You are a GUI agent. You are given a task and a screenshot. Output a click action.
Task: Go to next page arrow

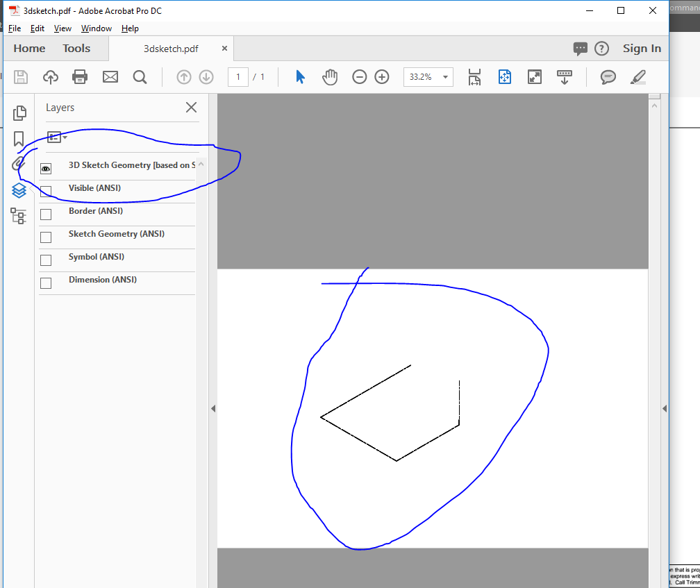[x=206, y=77]
